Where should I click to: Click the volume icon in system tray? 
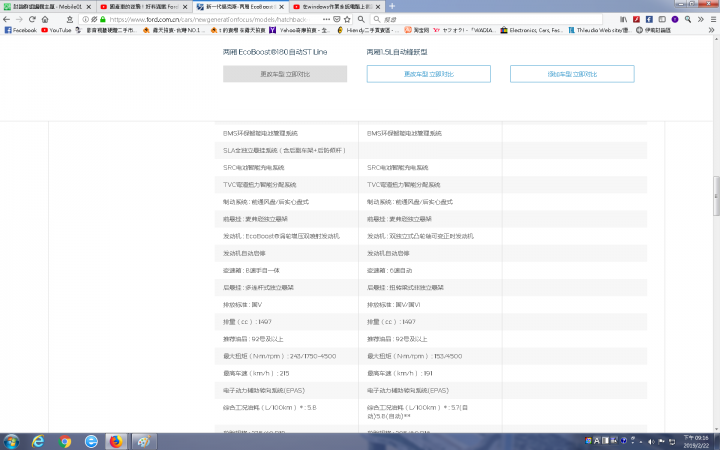point(651,442)
